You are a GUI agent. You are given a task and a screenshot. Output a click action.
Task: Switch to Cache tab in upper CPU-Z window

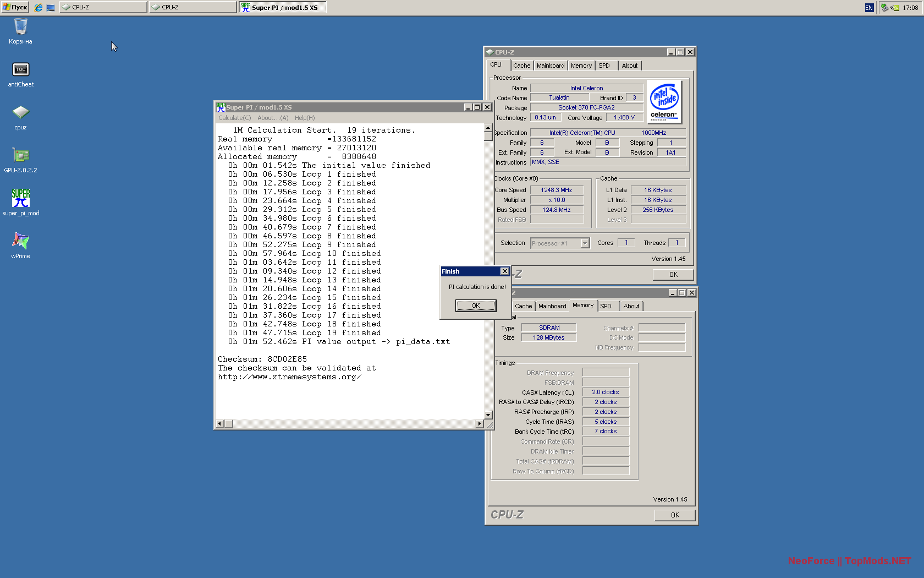click(521, 66)
